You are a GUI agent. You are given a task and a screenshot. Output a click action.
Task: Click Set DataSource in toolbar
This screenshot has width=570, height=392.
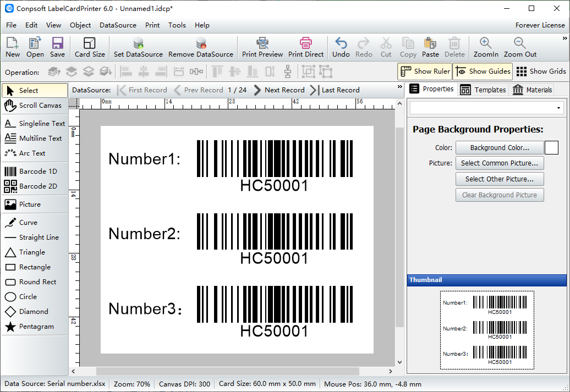coord(138,47)
